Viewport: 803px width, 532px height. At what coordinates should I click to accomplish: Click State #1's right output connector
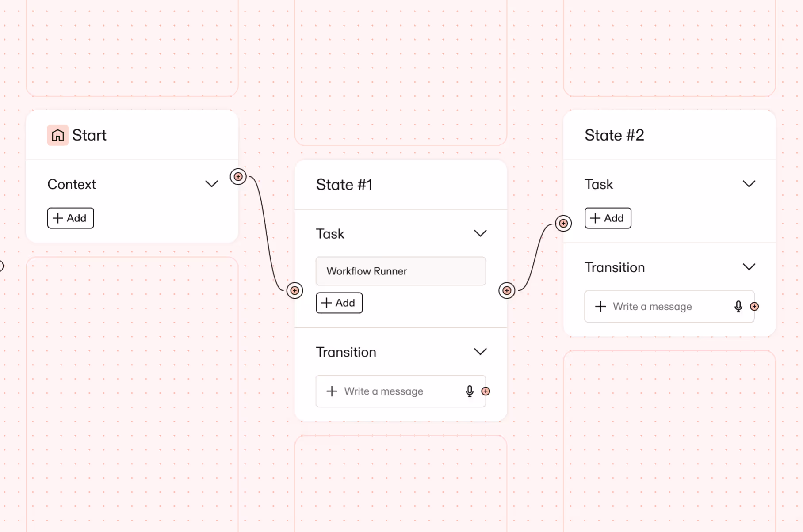(x=507, y=290)
